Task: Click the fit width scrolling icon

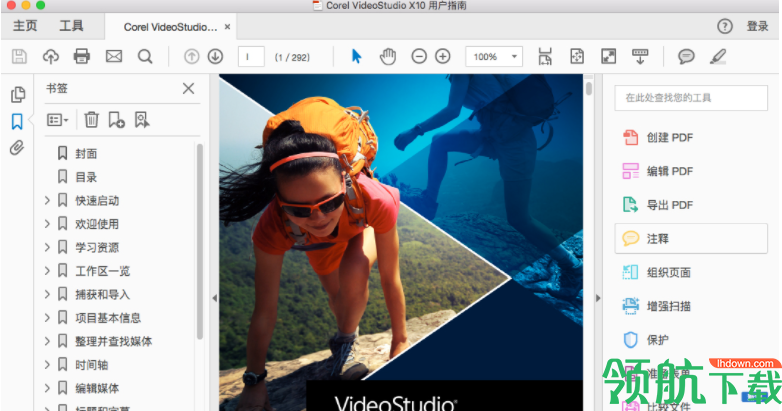Action: click(x=545, y=56)
